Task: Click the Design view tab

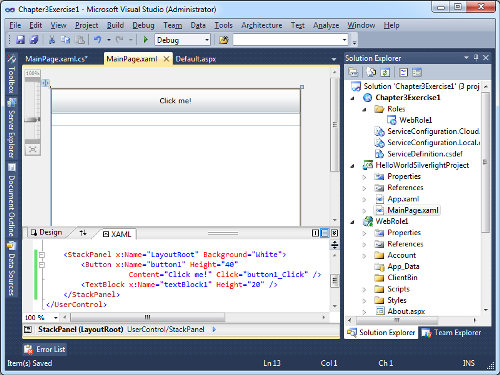Action: (47, 232)
